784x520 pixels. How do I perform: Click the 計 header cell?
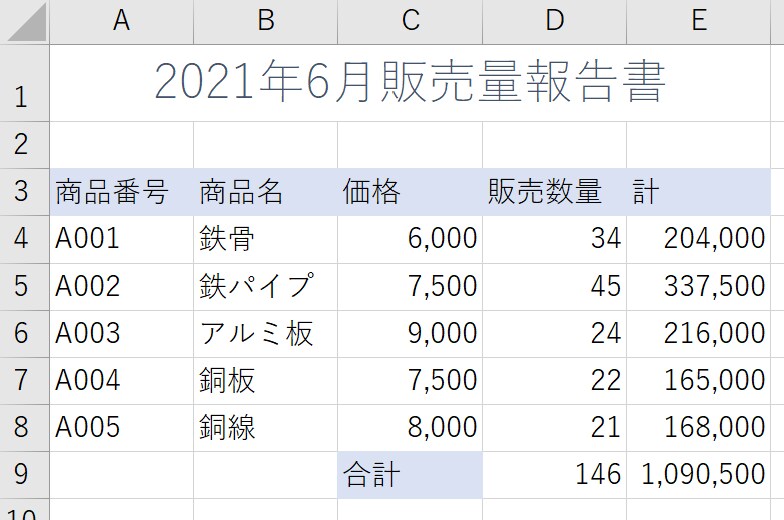[x=698, y=192]
